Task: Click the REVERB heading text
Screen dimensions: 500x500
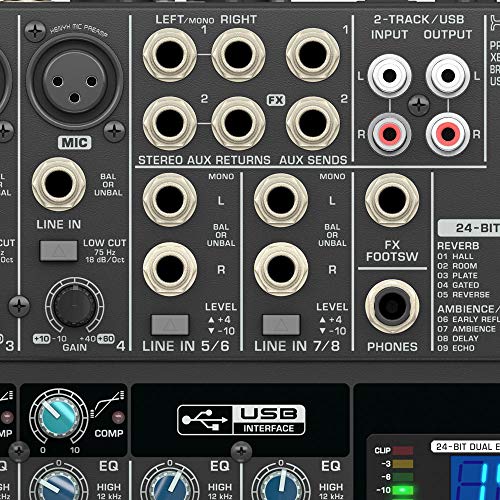Action: click(x=458, y=246)
